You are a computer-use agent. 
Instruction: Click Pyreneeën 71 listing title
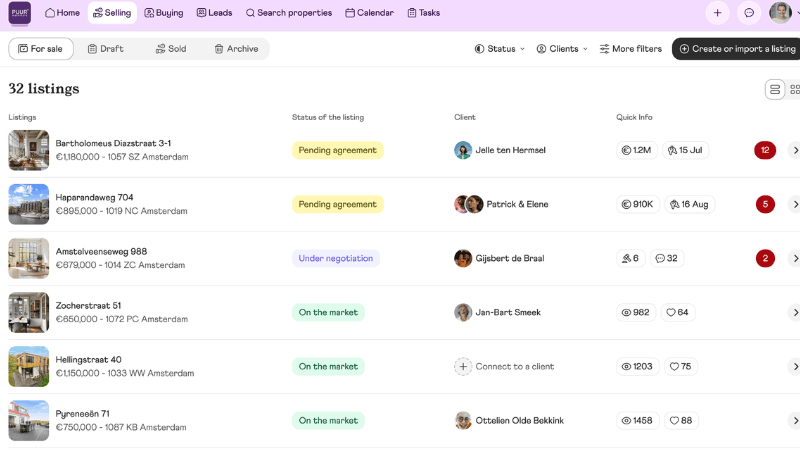click(83, 414)
